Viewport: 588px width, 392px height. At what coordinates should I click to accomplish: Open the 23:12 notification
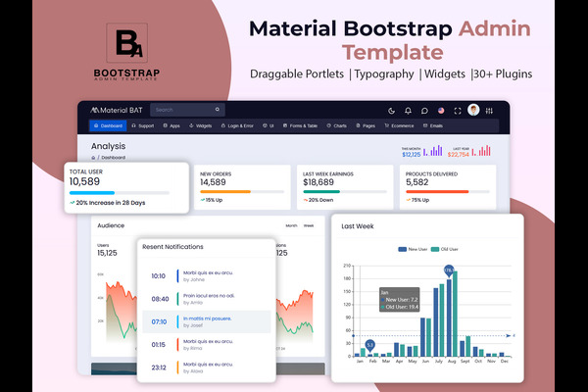(206, 367)
